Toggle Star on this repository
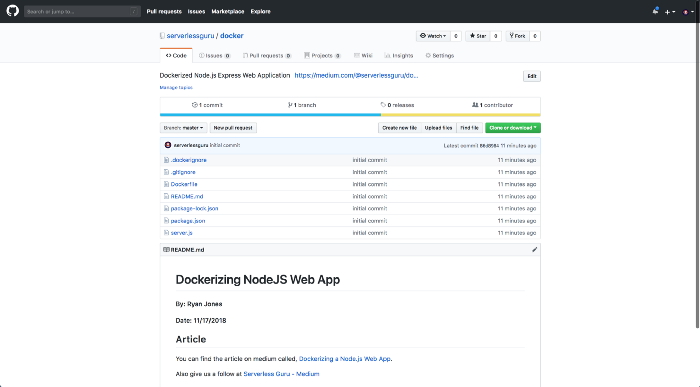Image resolution: width=700 pixels, height=387 pixels. (x=478, y=36)
